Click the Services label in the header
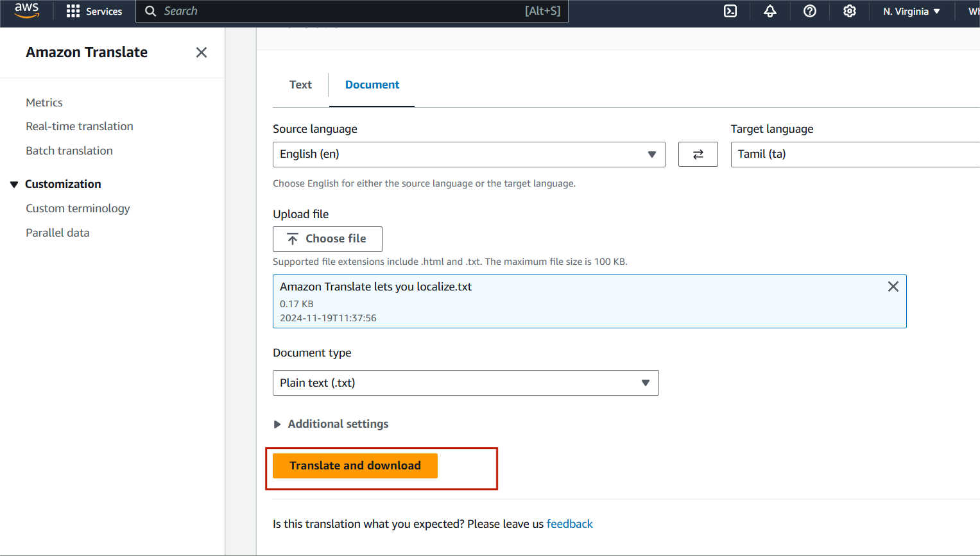This screenshot has width=980, height=556. coord(104,11)
